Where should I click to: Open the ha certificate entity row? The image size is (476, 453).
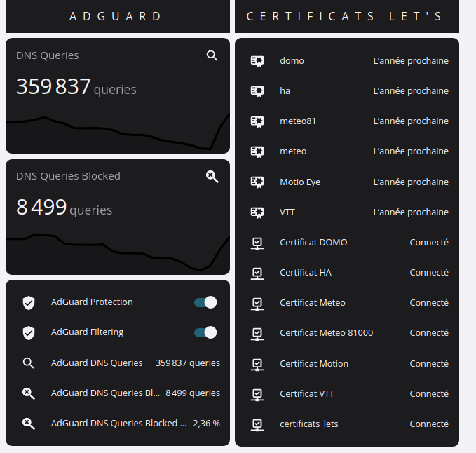pyautogui.click(x=347, y=90)
